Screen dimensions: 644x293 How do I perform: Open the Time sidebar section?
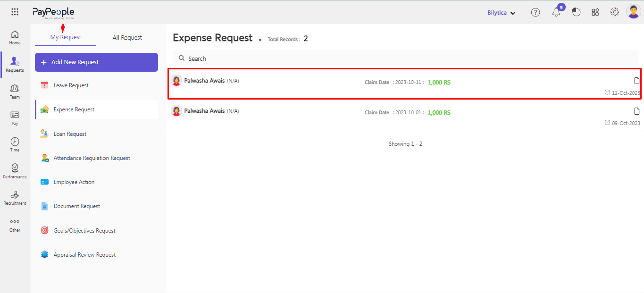coord(15,144)
